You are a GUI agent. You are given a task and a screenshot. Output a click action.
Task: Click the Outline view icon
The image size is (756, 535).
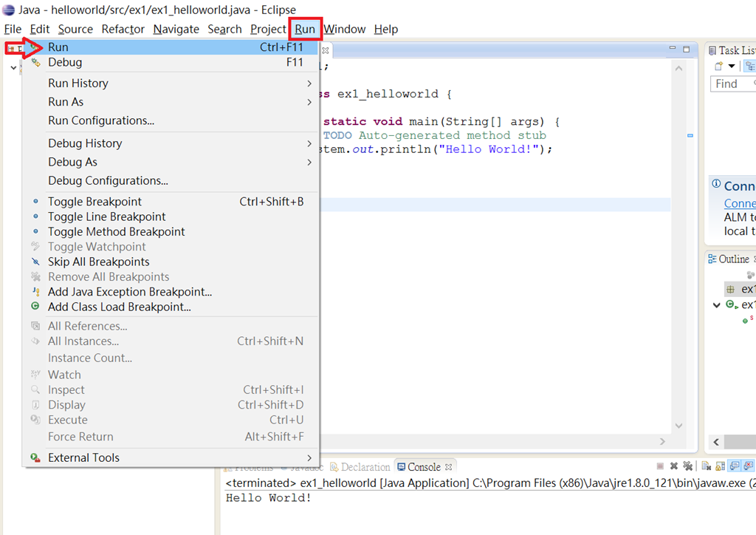pos(712,259)
